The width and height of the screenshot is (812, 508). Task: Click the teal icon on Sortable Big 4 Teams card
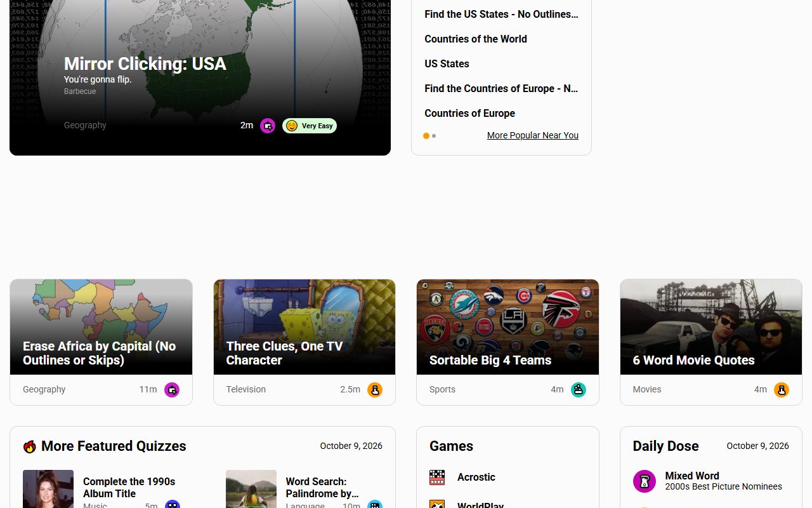(579, 390)
